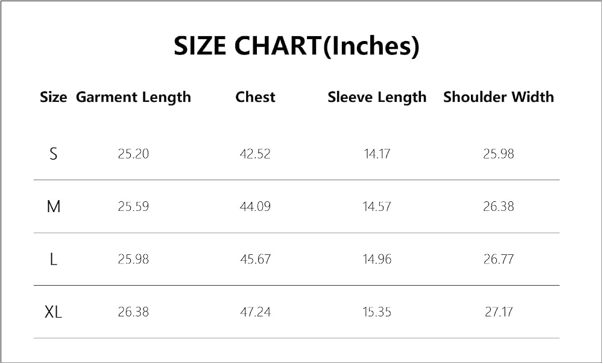Click the Sleeve Length column header
The height and width of the screenshot is (364, 603).
(377, 98)
